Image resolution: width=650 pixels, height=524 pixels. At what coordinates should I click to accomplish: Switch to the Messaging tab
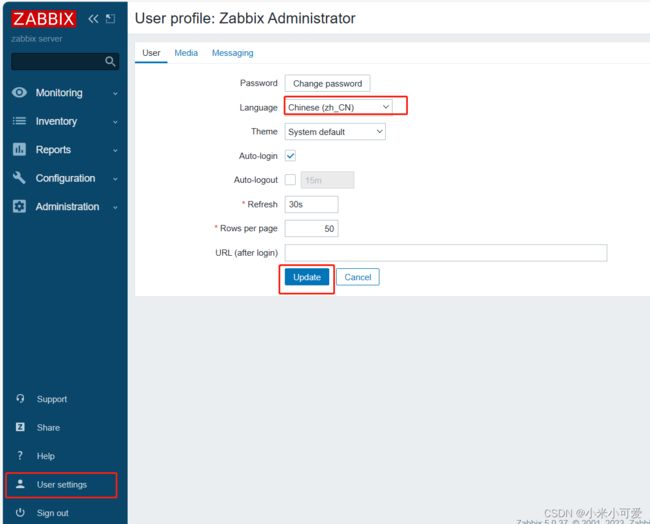tap(233, 53)
